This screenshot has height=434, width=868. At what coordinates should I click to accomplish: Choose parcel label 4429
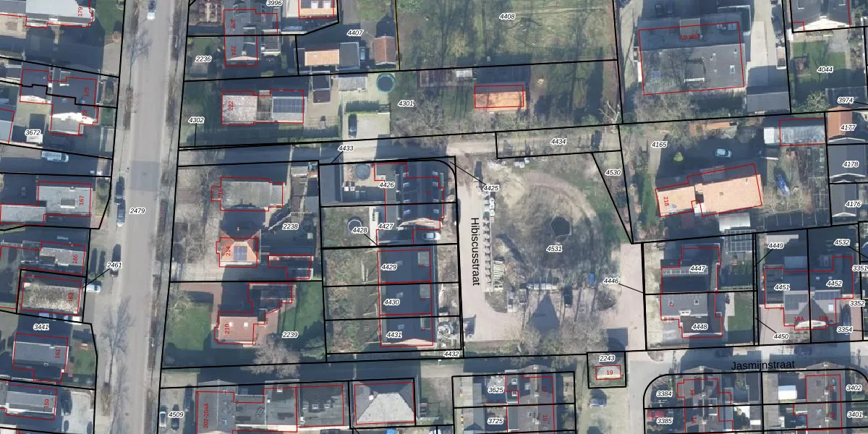coord(389,268)
